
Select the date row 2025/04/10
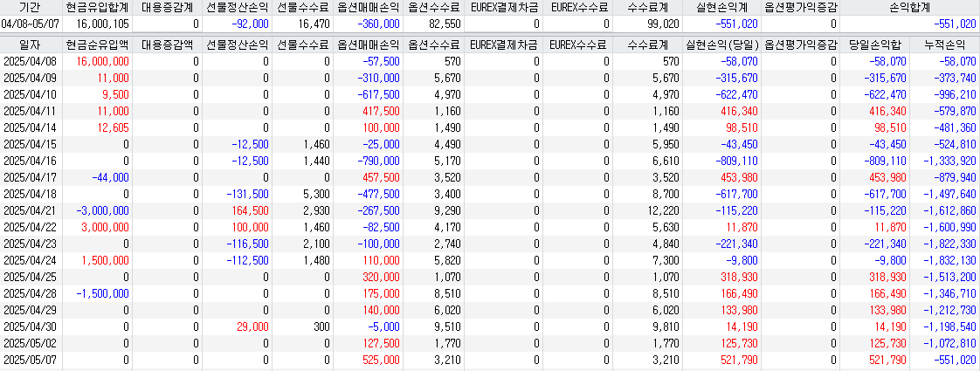30,94
